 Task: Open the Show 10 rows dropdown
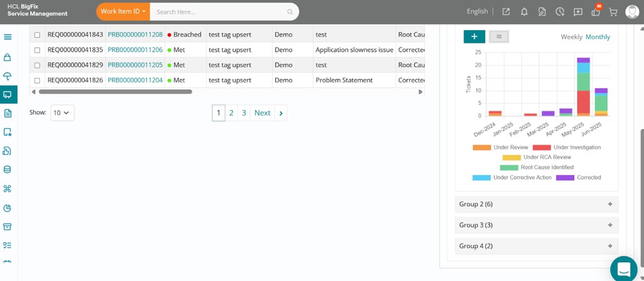(x=63, y=113)
